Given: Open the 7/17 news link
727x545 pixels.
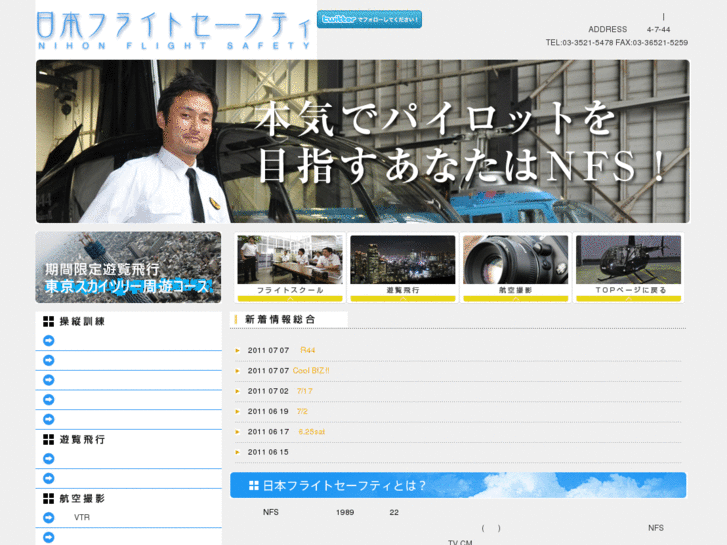Looking at the screenshot, I should tap(305, 391).
